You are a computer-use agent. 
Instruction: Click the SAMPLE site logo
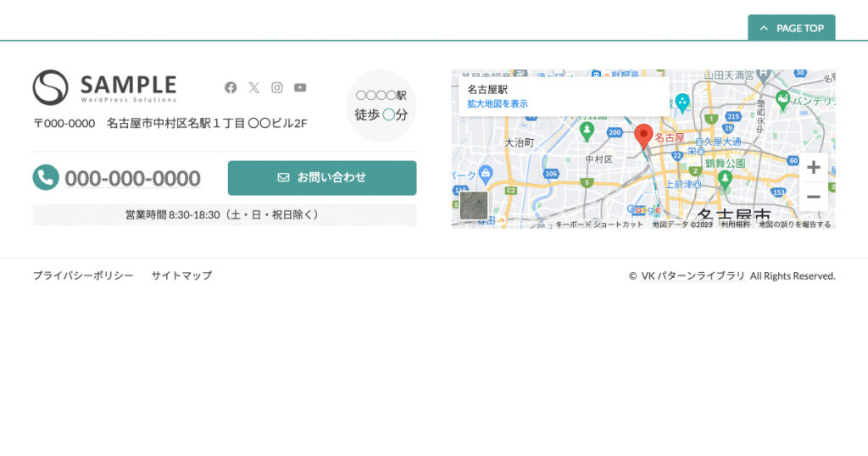(x=105, y=87)
